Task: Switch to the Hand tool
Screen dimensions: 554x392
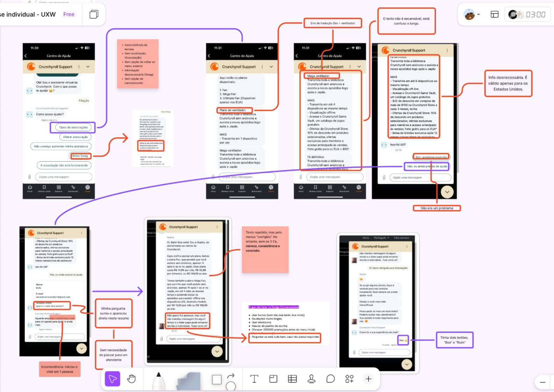Action: 132,379
